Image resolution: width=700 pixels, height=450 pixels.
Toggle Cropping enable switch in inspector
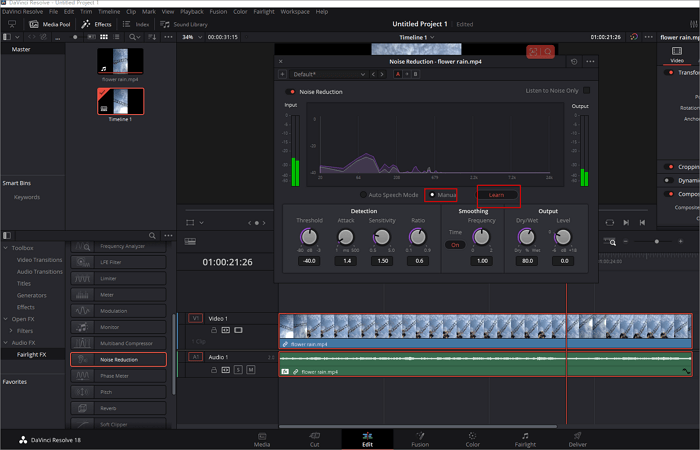[669, 167]
